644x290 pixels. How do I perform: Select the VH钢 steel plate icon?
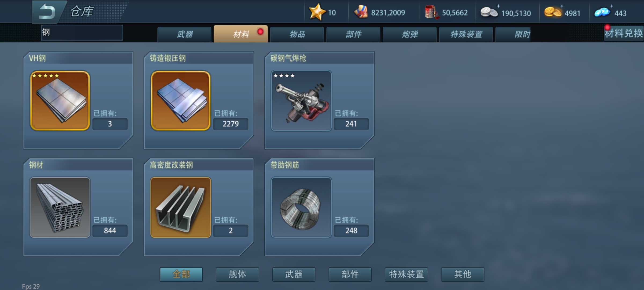coord(60,101)
